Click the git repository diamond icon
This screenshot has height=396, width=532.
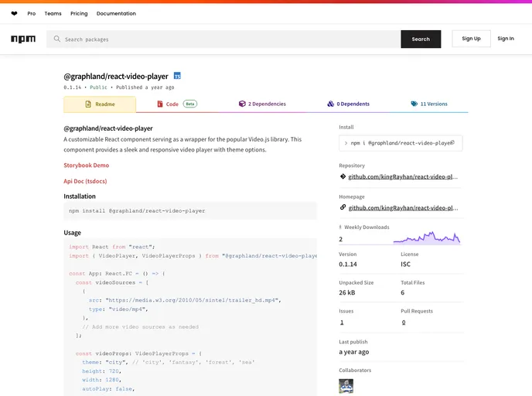(343, 176)
